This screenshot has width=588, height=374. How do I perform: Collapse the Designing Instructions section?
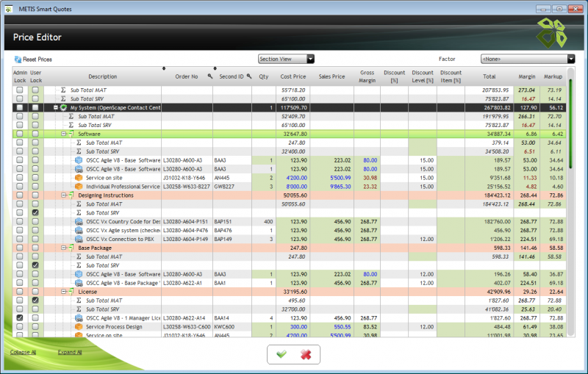(x=63, y=195)
